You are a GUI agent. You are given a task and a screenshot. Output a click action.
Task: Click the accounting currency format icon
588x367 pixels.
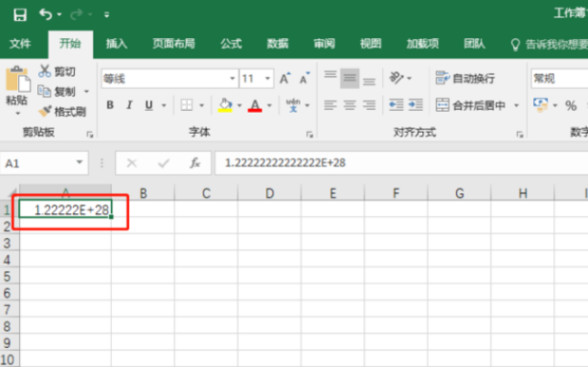[541, 105]
